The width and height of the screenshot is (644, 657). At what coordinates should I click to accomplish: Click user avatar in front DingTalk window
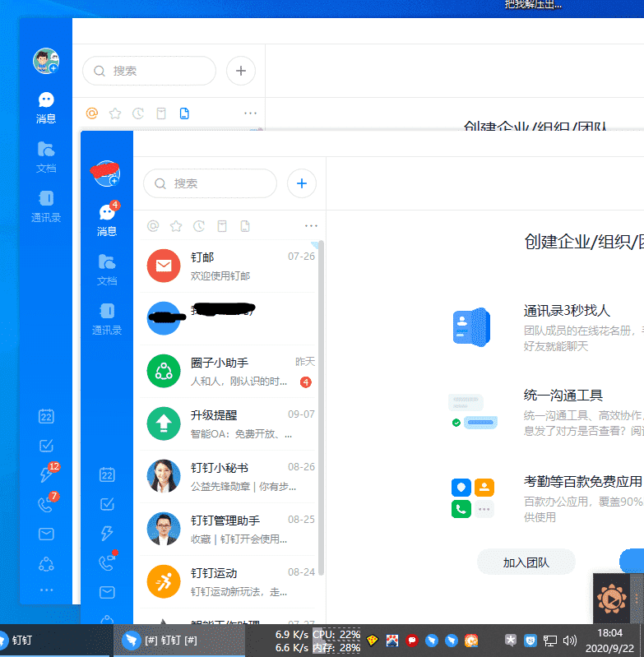click(x=106, y=174)
